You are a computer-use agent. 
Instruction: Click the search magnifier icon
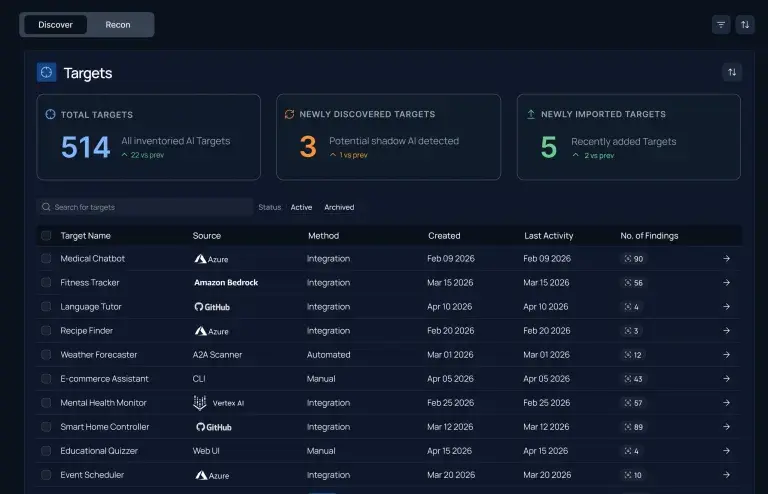(x=46, y=207)
